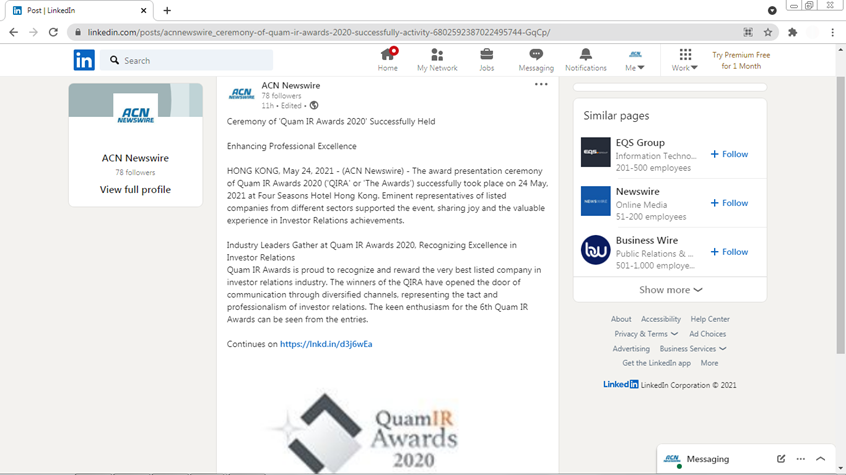
Task: Expand the Business Services dropdown
Action: click(x=693, y=349)
